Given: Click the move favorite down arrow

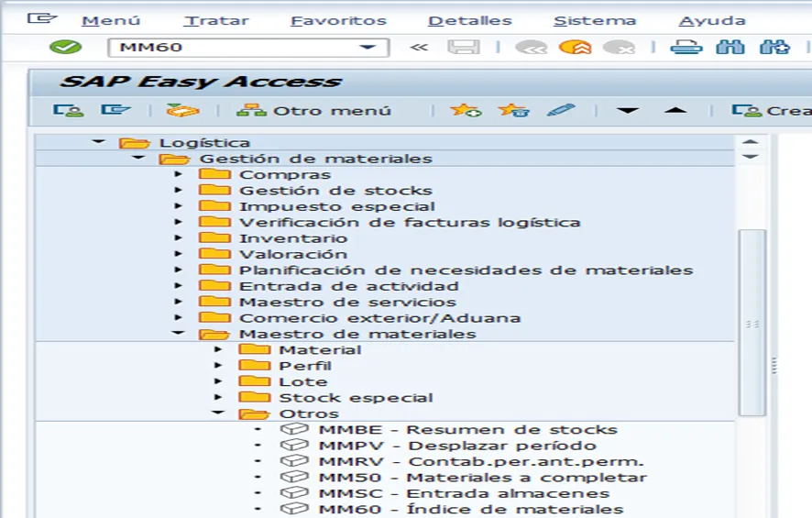Looking at the screenshot, I should (x=628, y=110).
